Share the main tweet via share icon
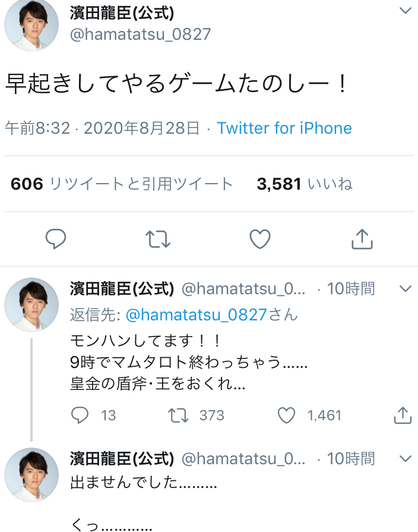Viewport: 418px width, 532px height. pos(362,239)
